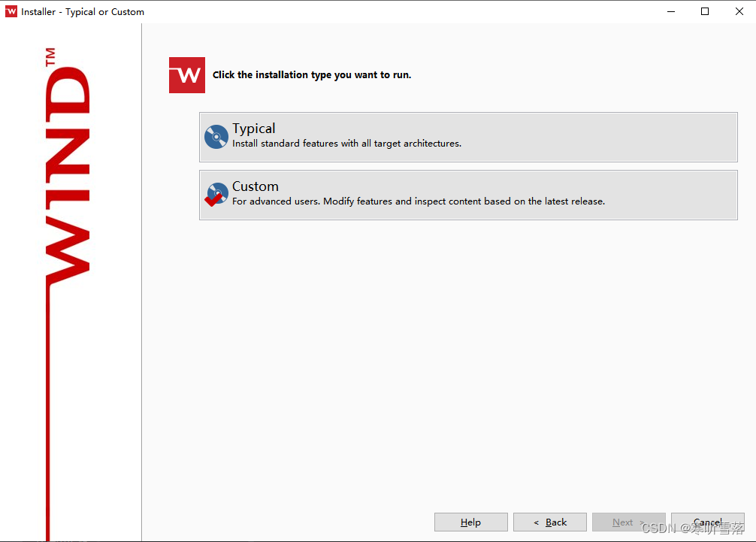Viewport: 756px width, 542px height.
Task: Click the blue disc icon beside Typical
Action: (216, 135)
